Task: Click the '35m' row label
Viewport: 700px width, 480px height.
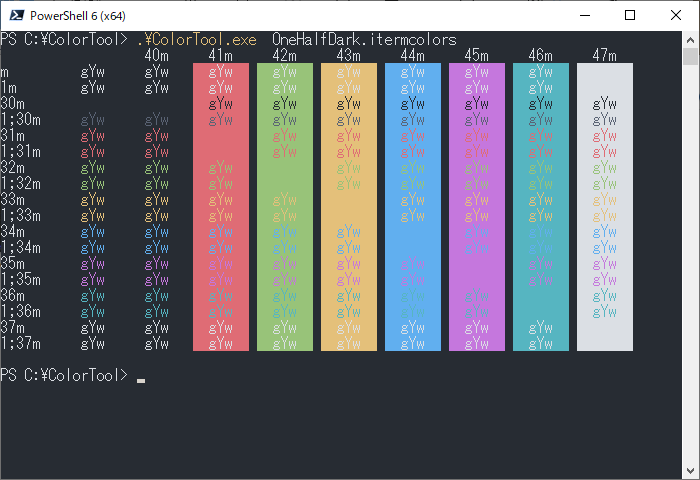Action: (x=12, y=264)
